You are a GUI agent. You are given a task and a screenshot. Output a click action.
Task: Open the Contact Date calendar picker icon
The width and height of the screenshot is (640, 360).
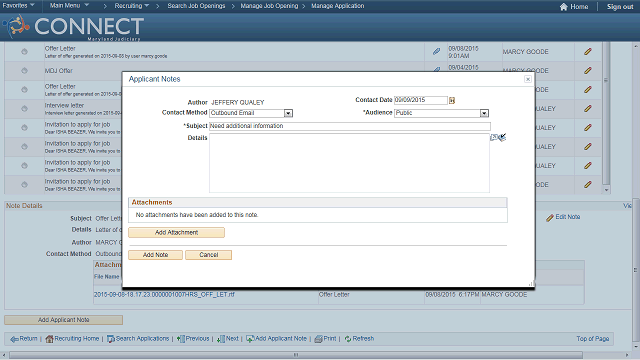(452, 100)
